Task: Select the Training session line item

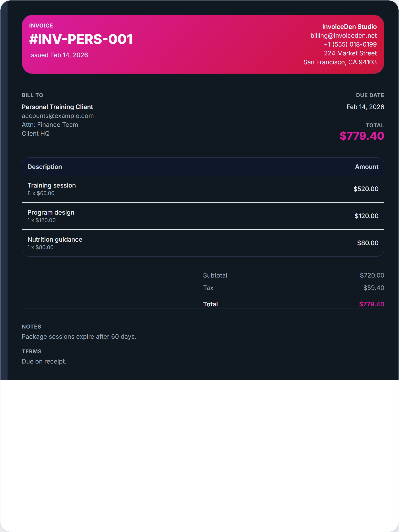Action: coord(52,186)
